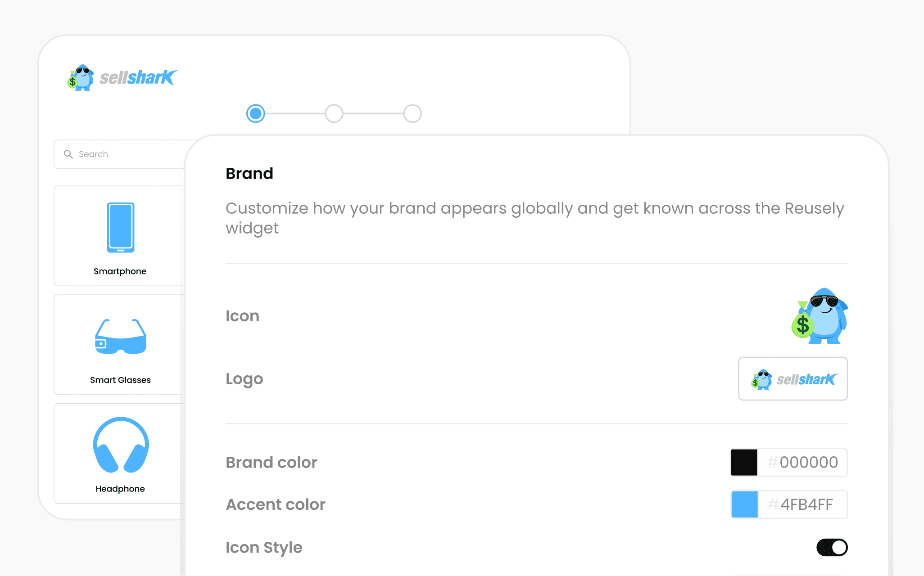
Task: Click the blue Accent color swatch
Action: (744, 504)
